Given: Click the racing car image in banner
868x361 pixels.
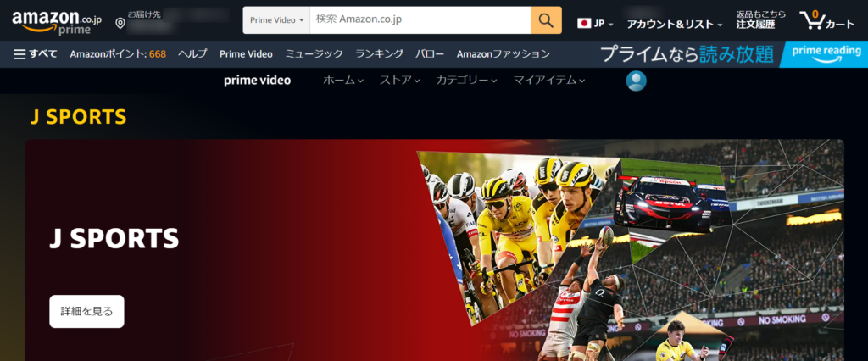Looking at the screenshot, I should pos(671,202).
